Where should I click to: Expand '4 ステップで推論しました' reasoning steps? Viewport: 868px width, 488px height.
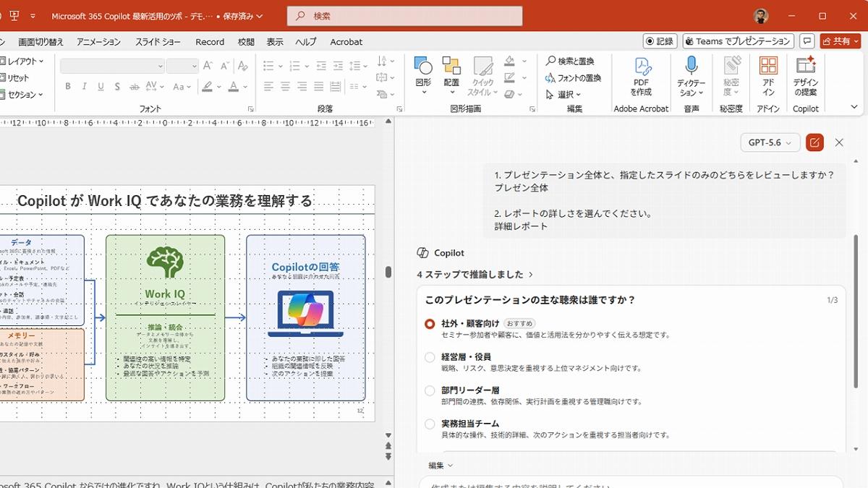(475, 275)
